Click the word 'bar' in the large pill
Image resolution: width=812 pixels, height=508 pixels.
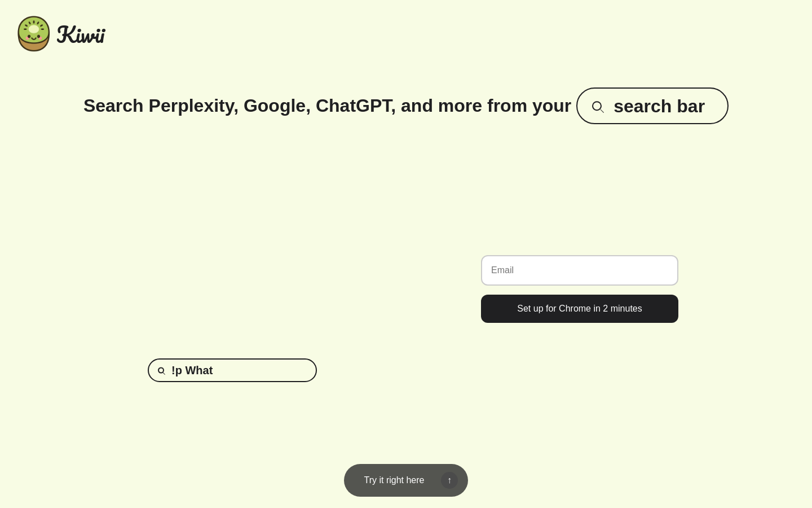pyautogui.click(x=691, y=106)
